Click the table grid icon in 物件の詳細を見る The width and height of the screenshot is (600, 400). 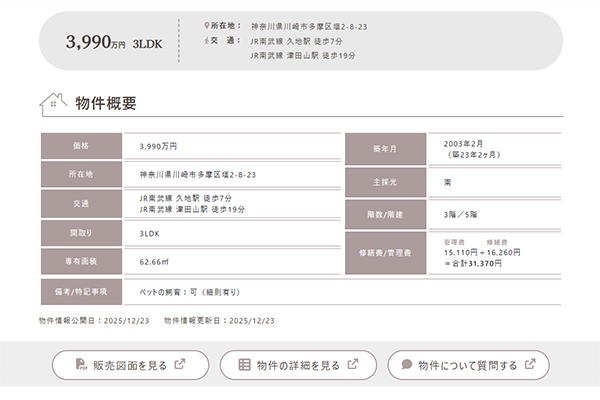(243, 365)
